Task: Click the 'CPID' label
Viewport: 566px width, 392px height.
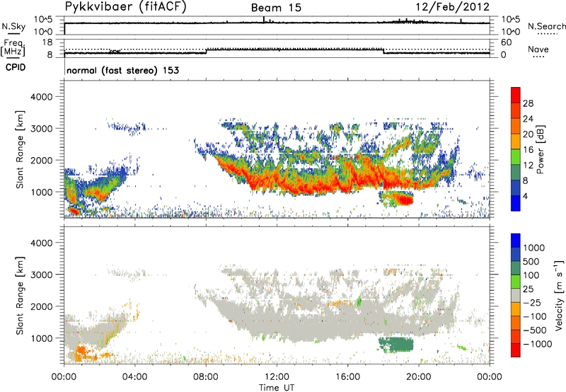Action: tap(16, 67)
